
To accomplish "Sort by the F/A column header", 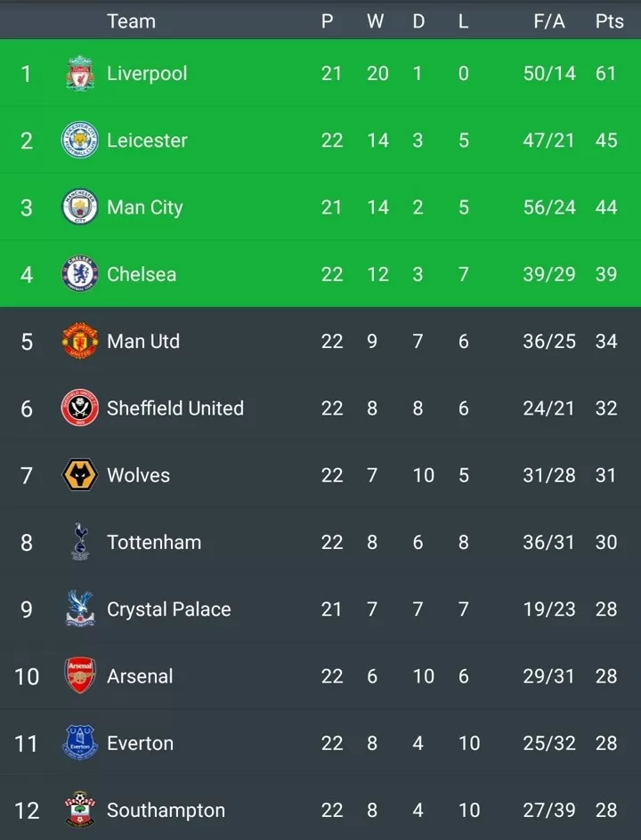I will point(549,21).
